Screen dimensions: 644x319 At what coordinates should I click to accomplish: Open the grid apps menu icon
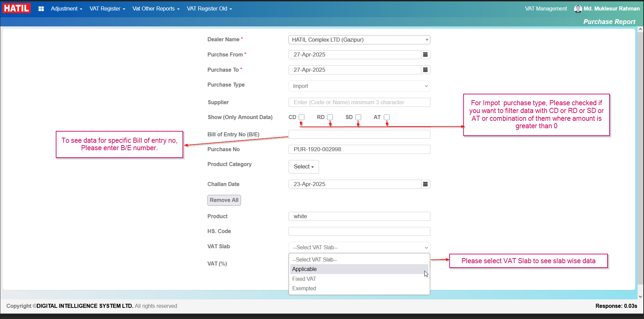[x=41, y=9]
